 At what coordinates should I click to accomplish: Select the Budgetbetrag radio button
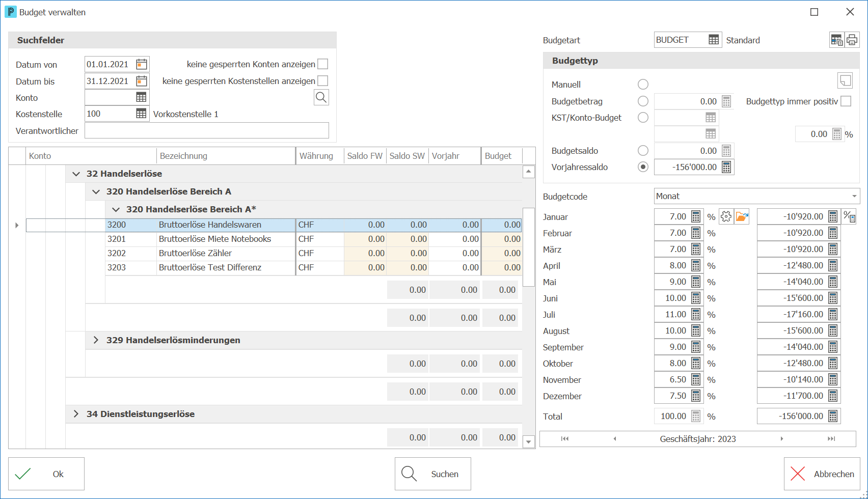point(643,101)
